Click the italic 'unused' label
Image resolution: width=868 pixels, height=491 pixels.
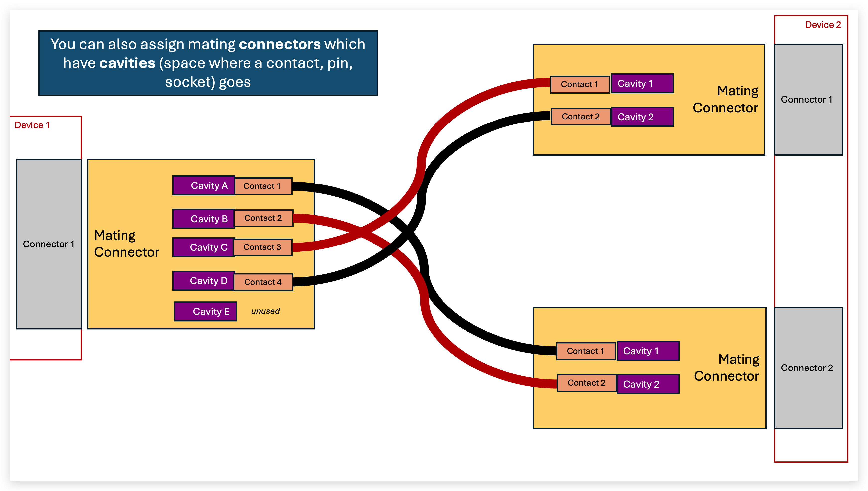(265, 311)
